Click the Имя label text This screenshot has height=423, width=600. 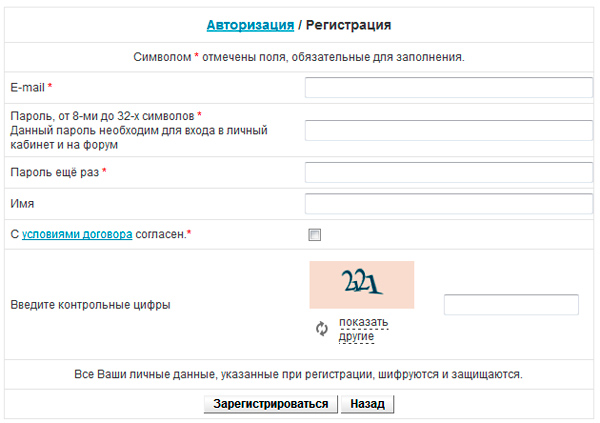(x=22, y=204)
